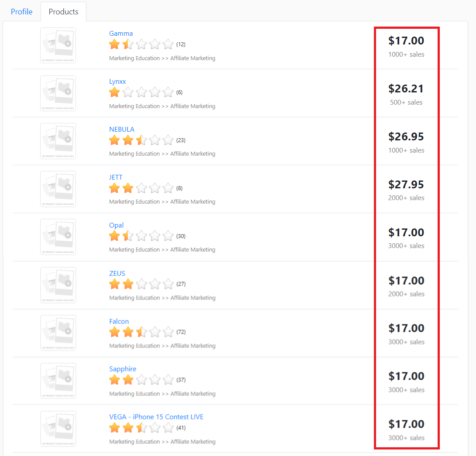Click the second star on ZEUS rating
This screenshot has width=476, height=456.
(x=127, y=284)
